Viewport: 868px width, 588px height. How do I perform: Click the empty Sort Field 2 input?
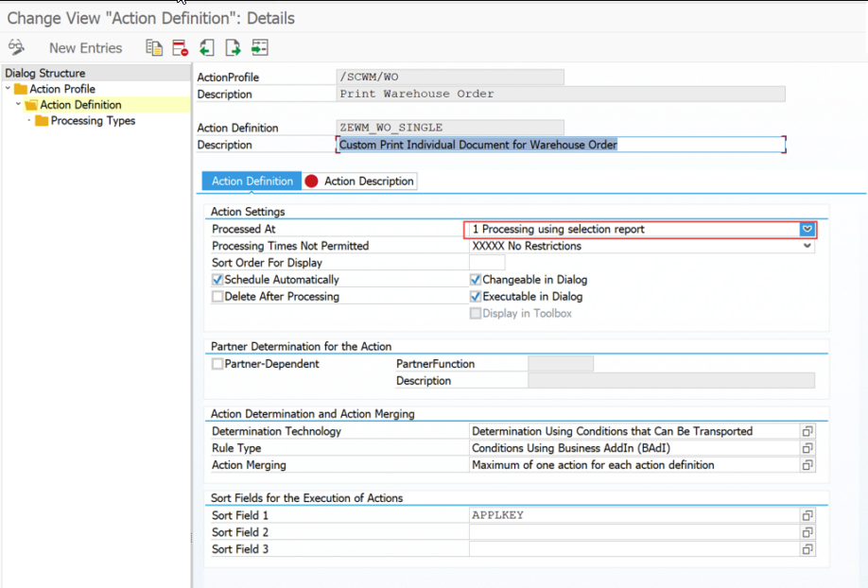[x=634, y=532]
